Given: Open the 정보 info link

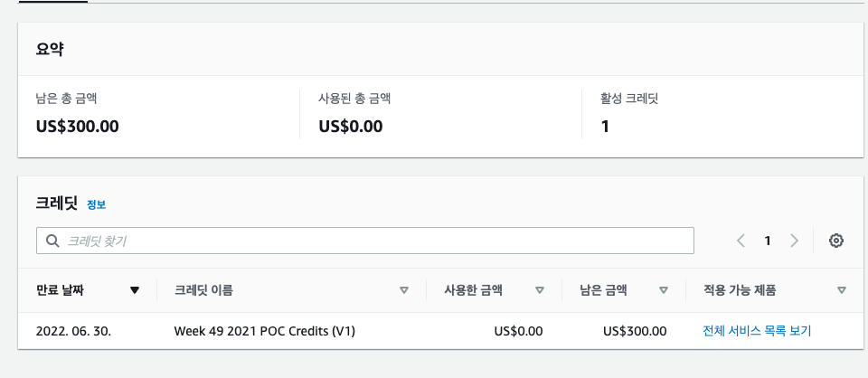Looking at the screenshot, I should 96,204.
